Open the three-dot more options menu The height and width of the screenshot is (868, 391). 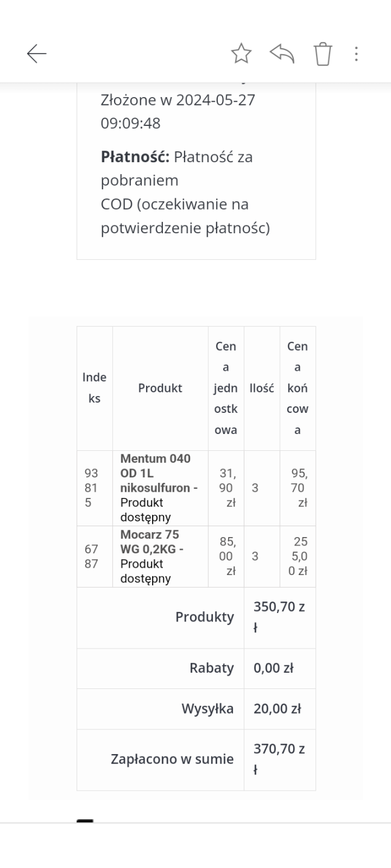pyautogui.click(x=357, y=55)
